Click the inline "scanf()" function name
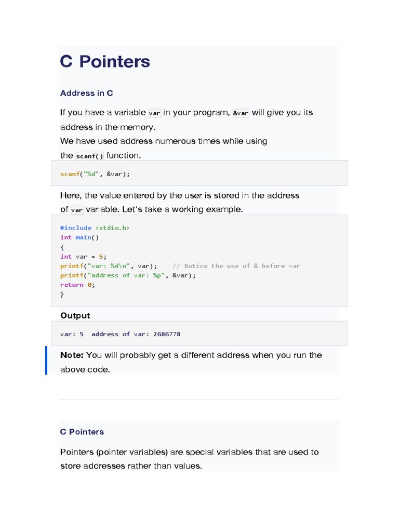This screenshot has height=532, width=399. point(90,156)
